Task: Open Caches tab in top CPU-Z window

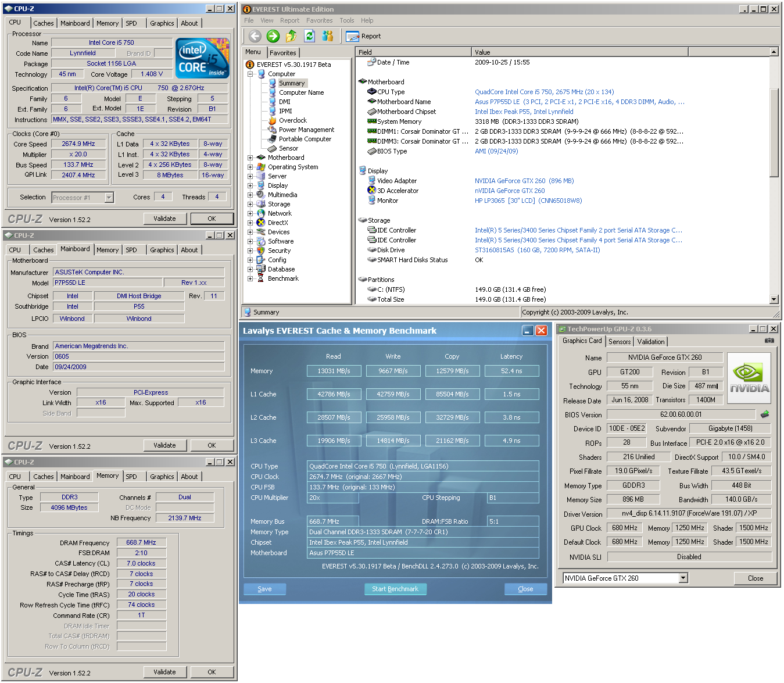Action: click(x=44, y=23)
